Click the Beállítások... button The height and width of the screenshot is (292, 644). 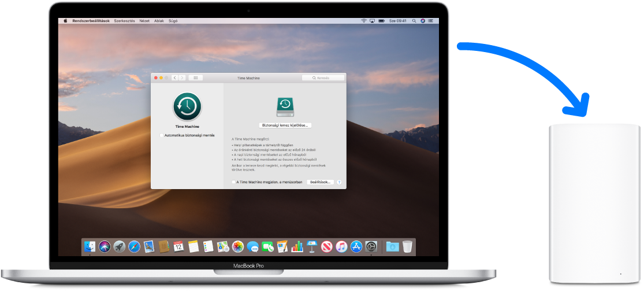point(321,182)
